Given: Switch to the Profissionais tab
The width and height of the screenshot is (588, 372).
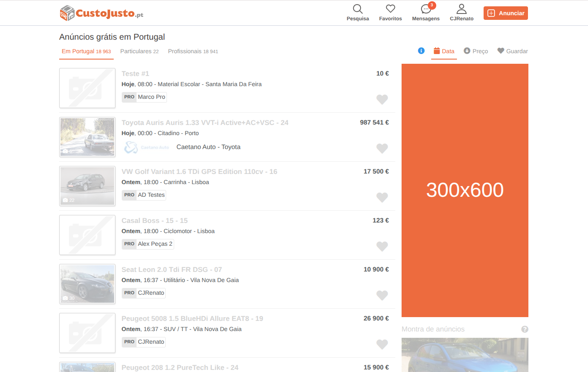Looking at the screenshot, I should coord(193,51).
